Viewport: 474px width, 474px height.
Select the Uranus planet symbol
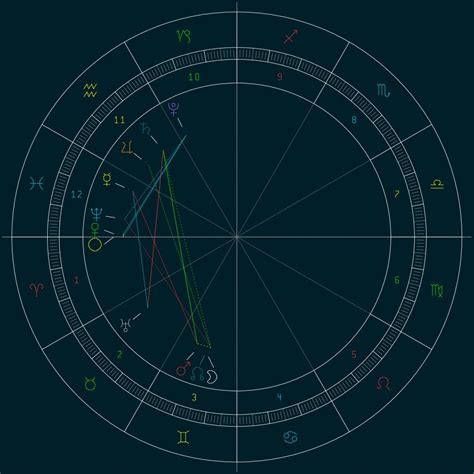(x=126, y=324)
